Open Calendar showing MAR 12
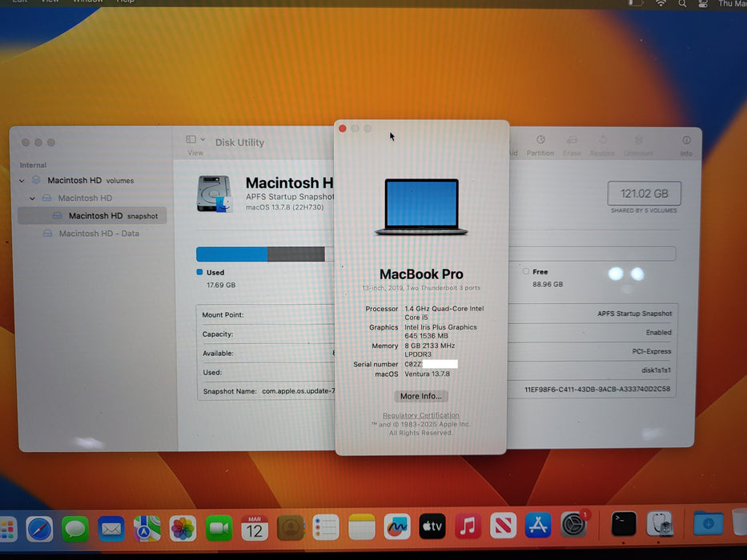This screenshot has width=747, height=560. click(255, 528)
